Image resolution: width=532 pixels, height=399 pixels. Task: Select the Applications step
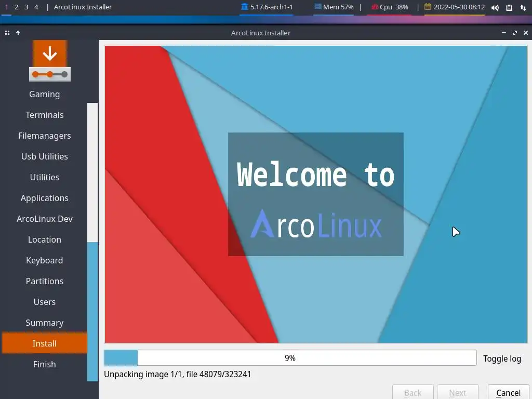click(x=45, y=198)
